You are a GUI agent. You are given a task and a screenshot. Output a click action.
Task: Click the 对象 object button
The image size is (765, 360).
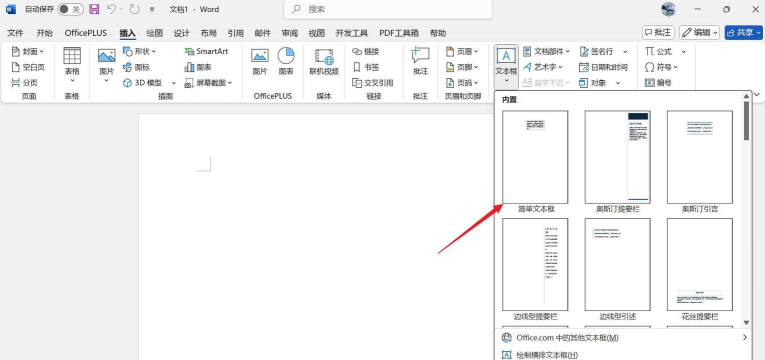(593, 83)
